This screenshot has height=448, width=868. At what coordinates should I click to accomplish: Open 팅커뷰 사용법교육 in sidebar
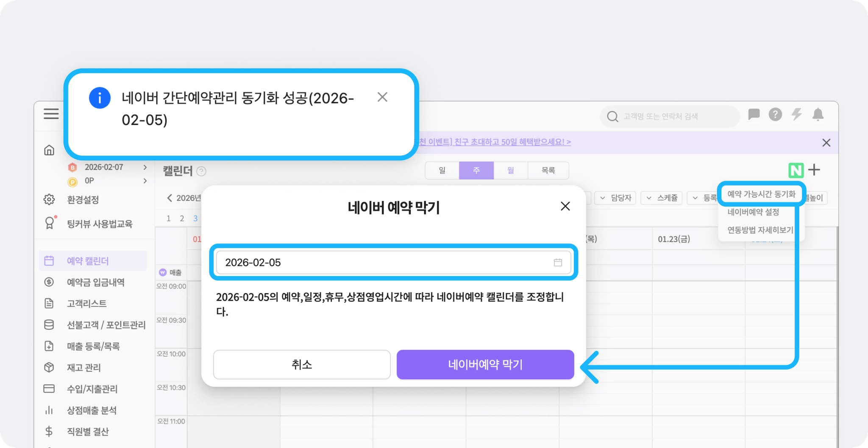100,224
